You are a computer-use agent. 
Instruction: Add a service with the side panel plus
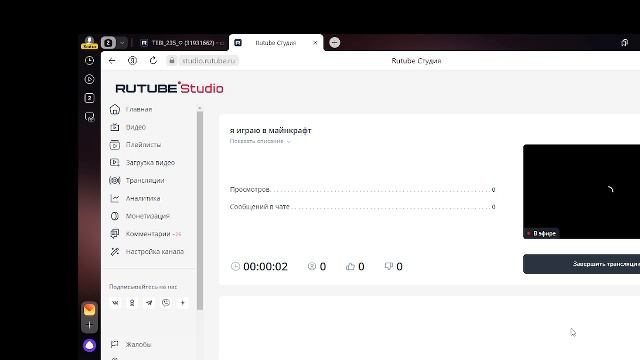click(89, 325)
